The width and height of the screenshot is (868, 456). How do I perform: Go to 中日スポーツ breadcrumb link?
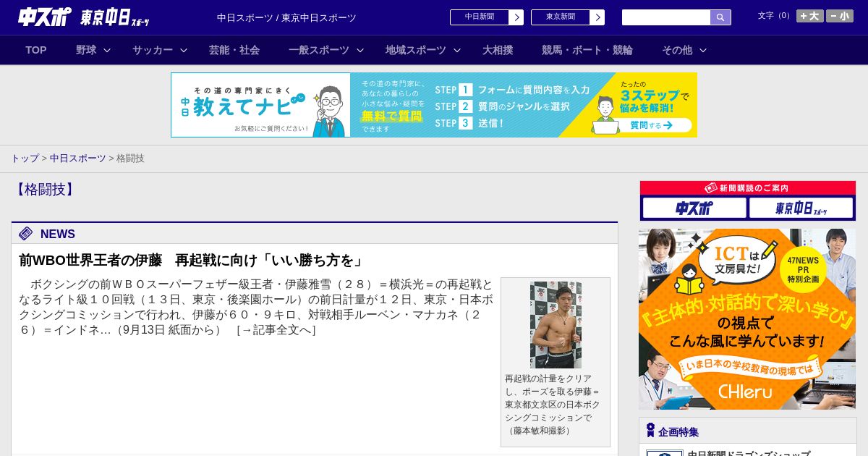click(78, 159)
